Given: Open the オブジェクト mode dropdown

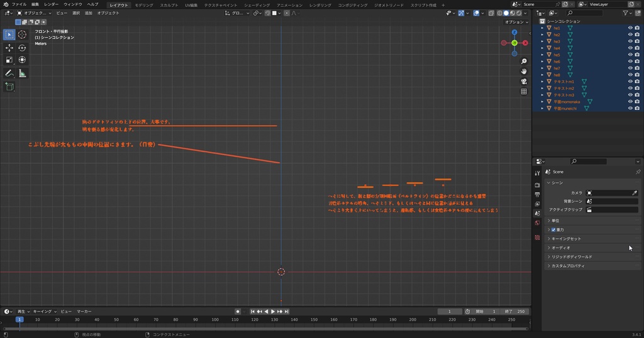Looking at the screenshot, I should click(34, 13).
